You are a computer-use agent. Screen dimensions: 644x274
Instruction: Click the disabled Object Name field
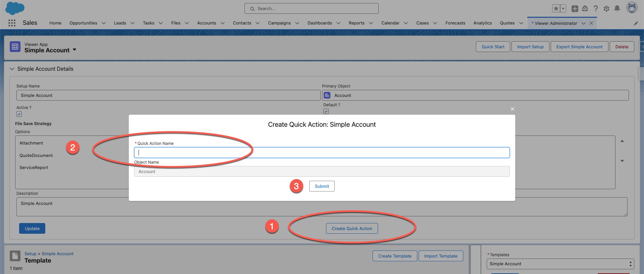[x=322, y=172]
